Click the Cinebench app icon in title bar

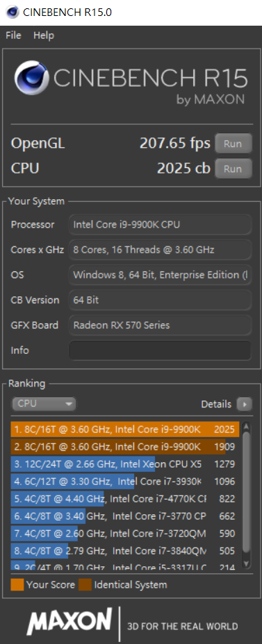[x=13, y=12]
